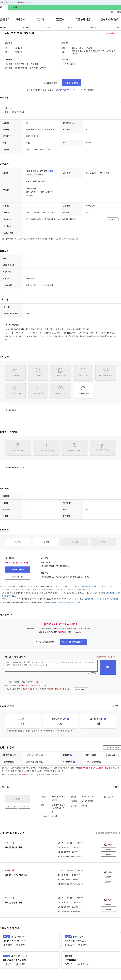
Task: Open 더보기 beside 입사지원 현황
Action: 117,706
